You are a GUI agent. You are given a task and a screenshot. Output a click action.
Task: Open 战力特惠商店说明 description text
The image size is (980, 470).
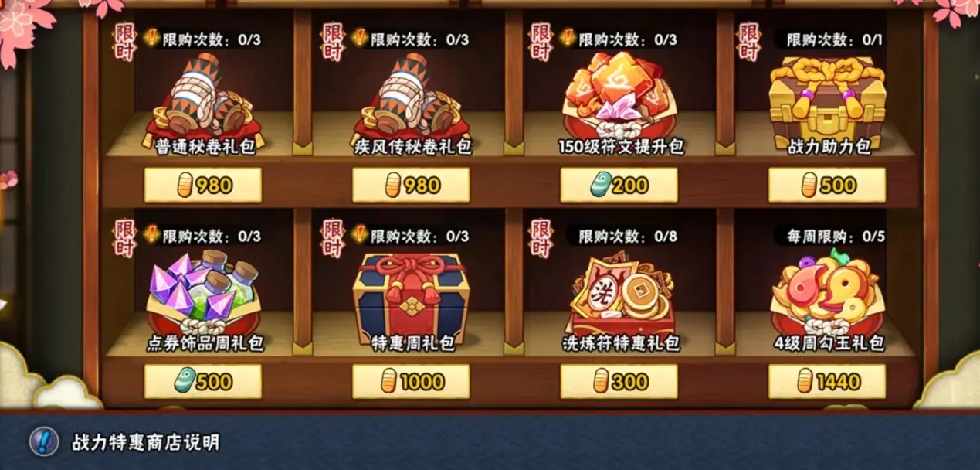point(146,442)
